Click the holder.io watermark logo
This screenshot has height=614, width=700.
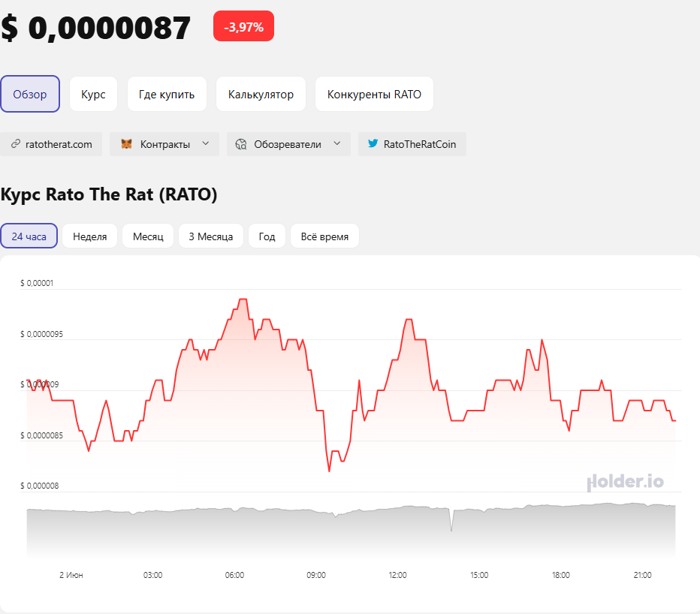pos(625,481)
